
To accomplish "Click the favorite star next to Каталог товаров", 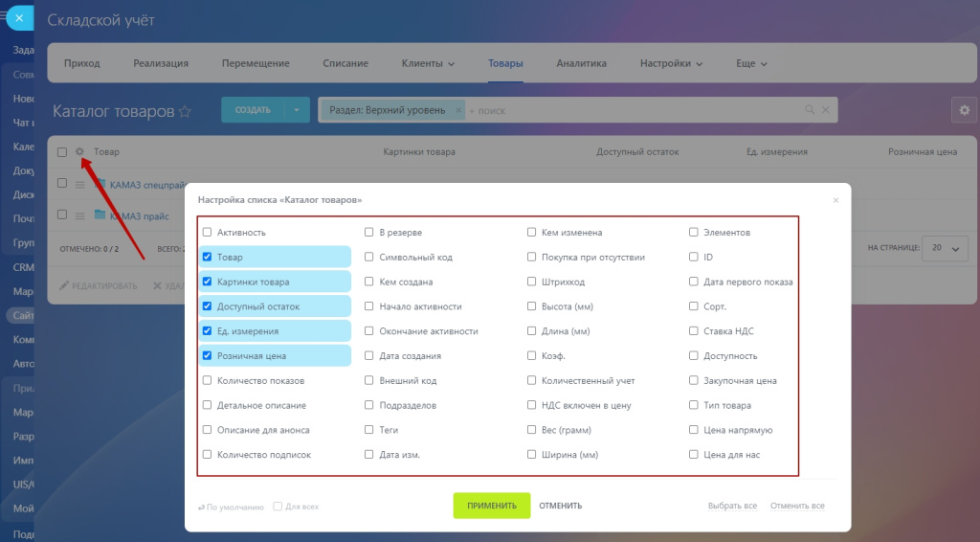I will pyautogui.click(x=185, y=112).
